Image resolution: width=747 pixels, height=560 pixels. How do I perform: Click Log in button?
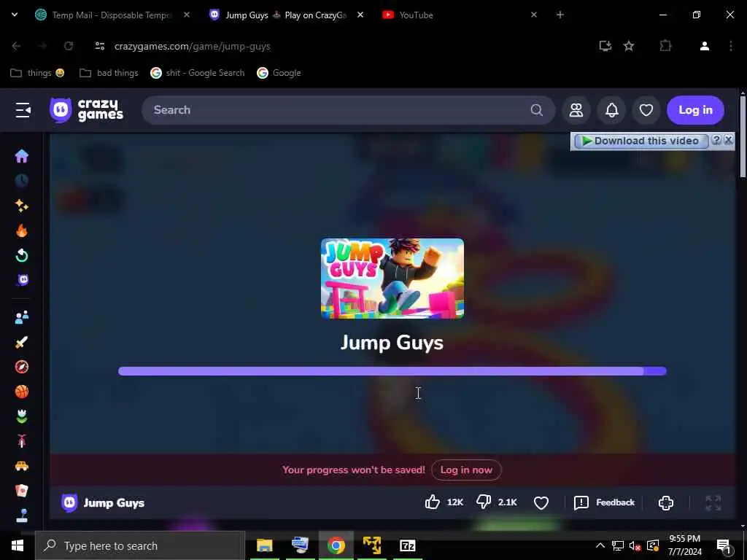click(695, 110)
